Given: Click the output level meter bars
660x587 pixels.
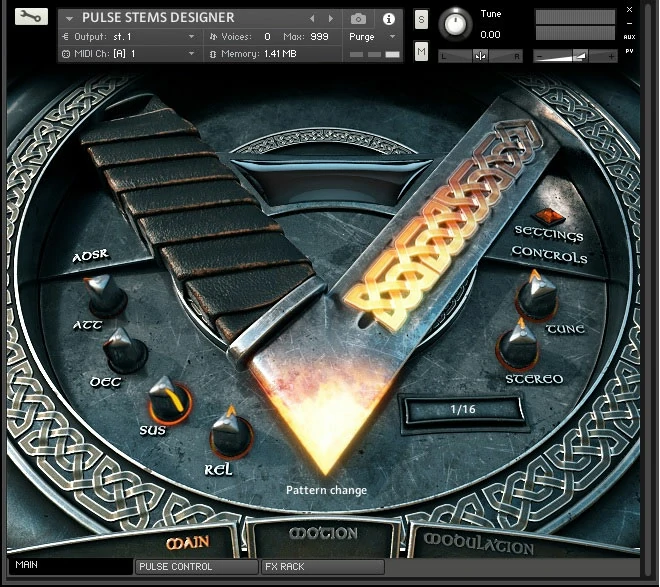Looking at the screenshot, I should pyautogui.click(x=575, y=25).
